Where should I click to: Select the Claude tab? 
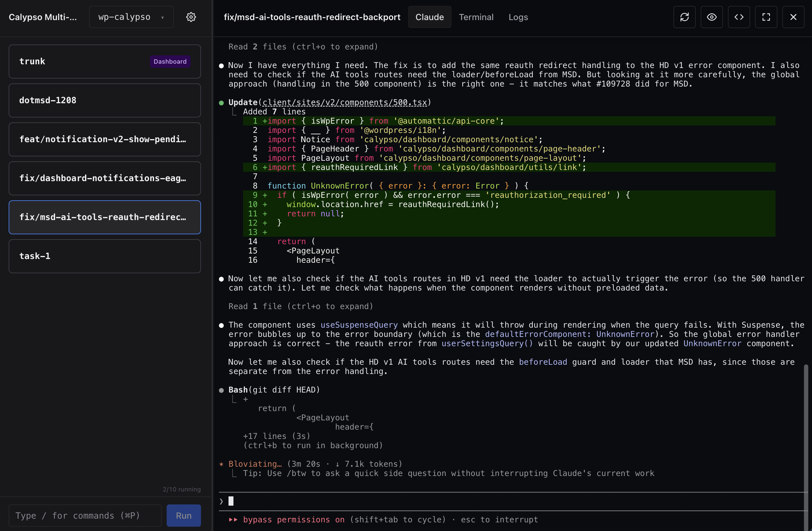coord(429,17)
